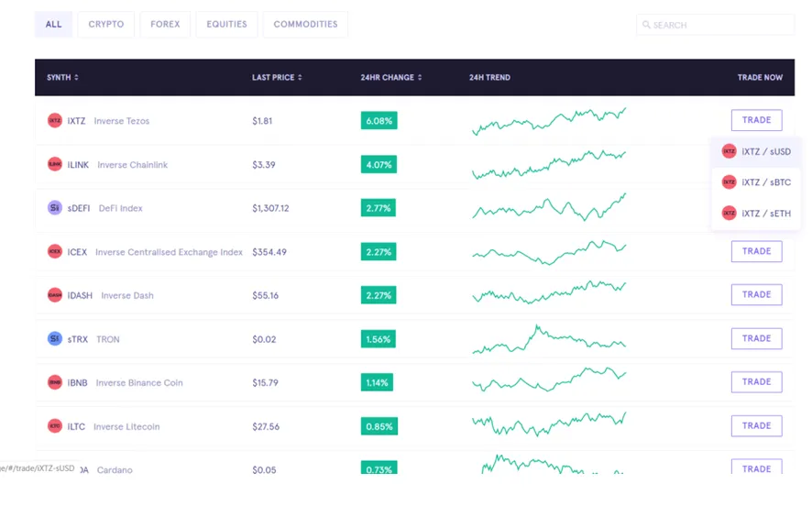Focus the Search input field

[x=715, y=25]
